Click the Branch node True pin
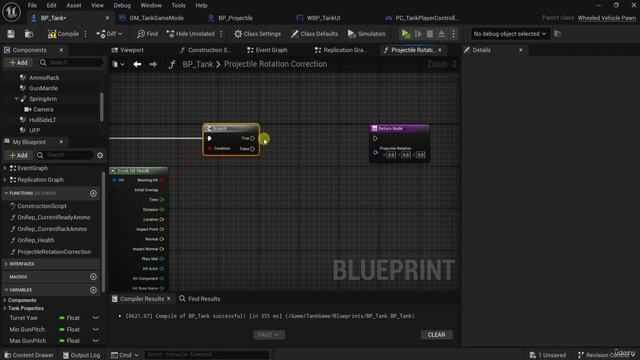This screenshot has width=640, height=360. [x=252, y=138]
